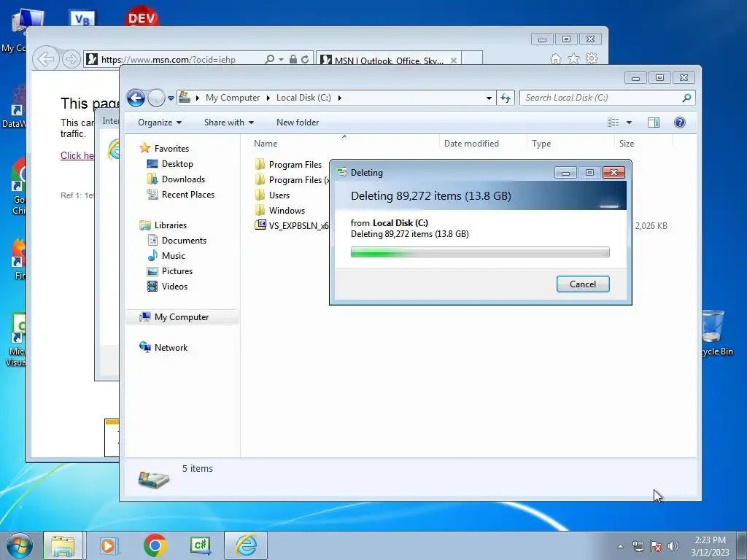This screenshot has height=560, width=747.
Task: Click Local Disk (C:) in breadcrumb
Action: click(x=303, y=98)
